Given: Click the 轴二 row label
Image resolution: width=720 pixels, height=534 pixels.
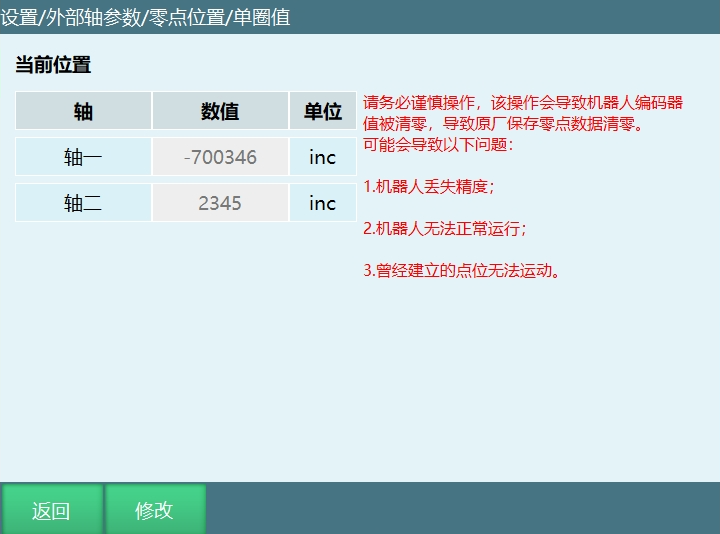Looking at the screenshot, I should (x=83, y=203).
